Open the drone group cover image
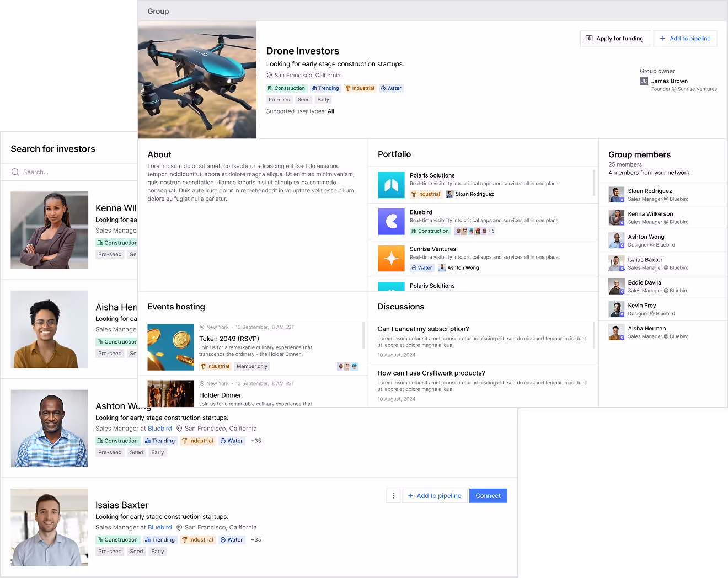The image size is (728, 578). pyautogui.click(x=197, y=79)
